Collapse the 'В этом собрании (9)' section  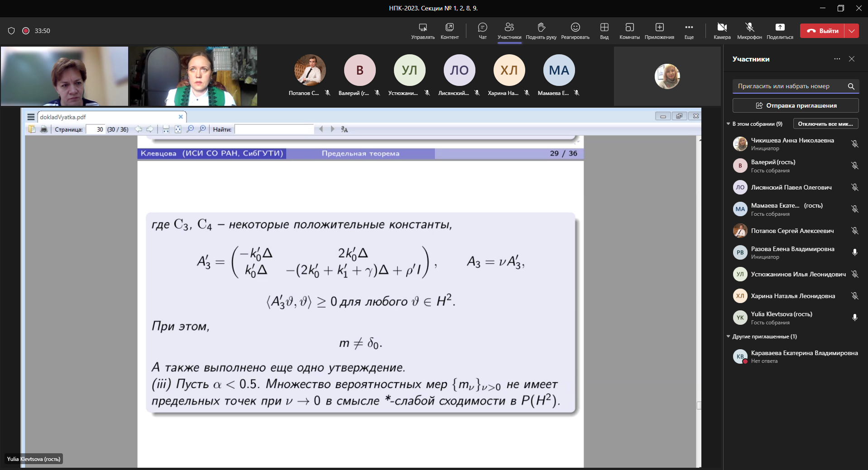coord(729,124)
